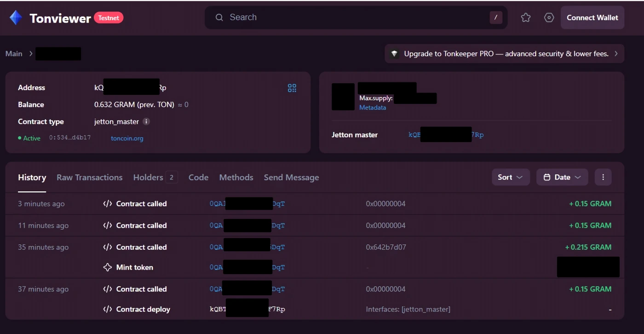Click the code icon in the 3 minutes ago row

108,204
